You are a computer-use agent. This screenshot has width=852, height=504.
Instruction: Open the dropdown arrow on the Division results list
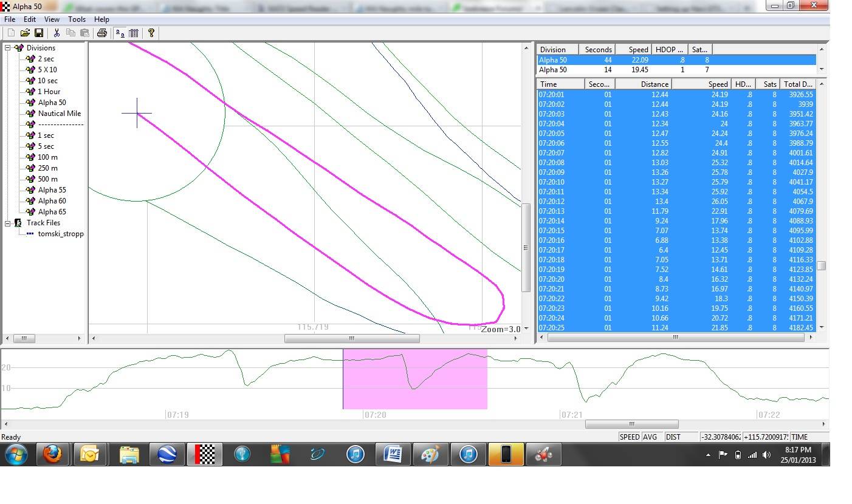(822, 69)
